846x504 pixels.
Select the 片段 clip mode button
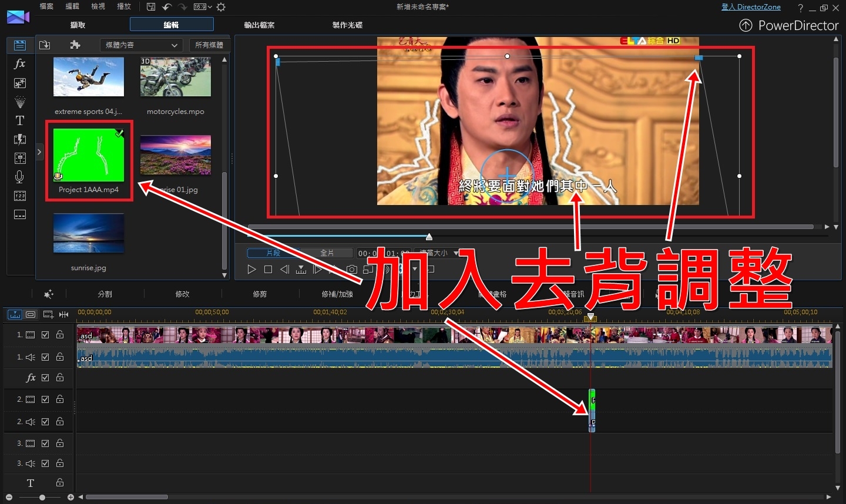[273, 253]
